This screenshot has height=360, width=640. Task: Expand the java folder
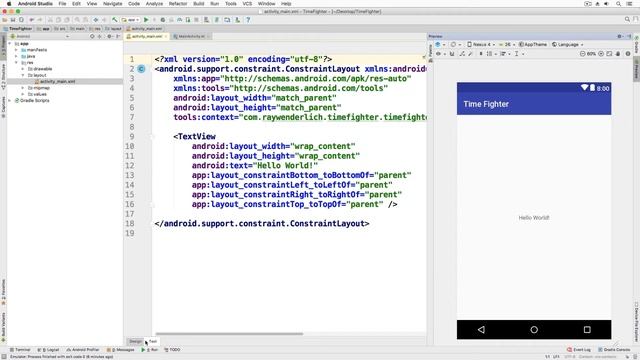click(16, 56)
